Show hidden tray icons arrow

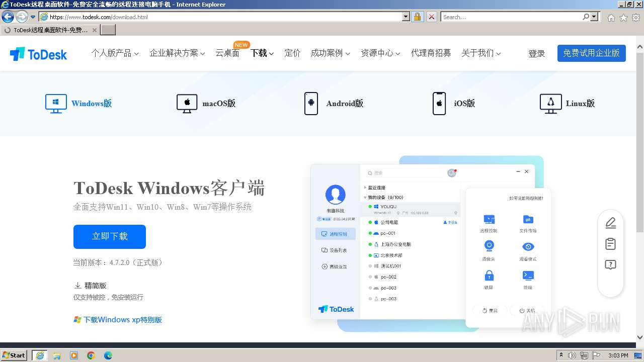pos(561,355)
